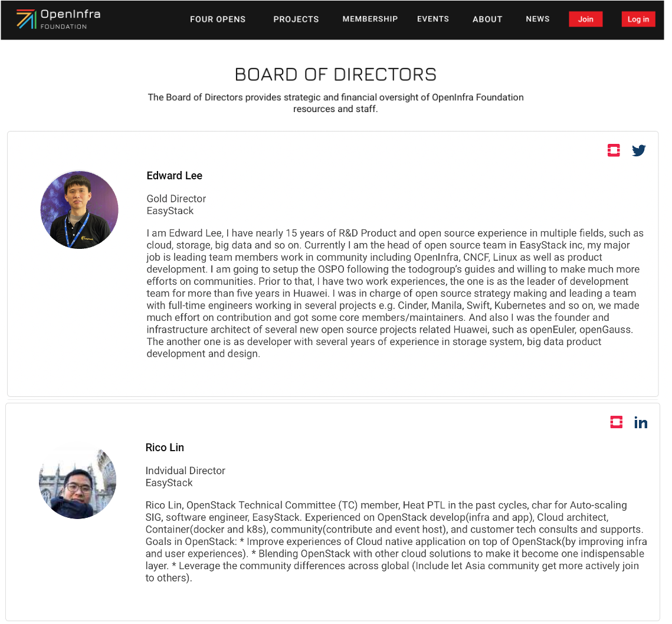Viewport: 672px width, 624px height.
Task: Click Rico Lin's profile photo
Action: (x=77, y=481)
